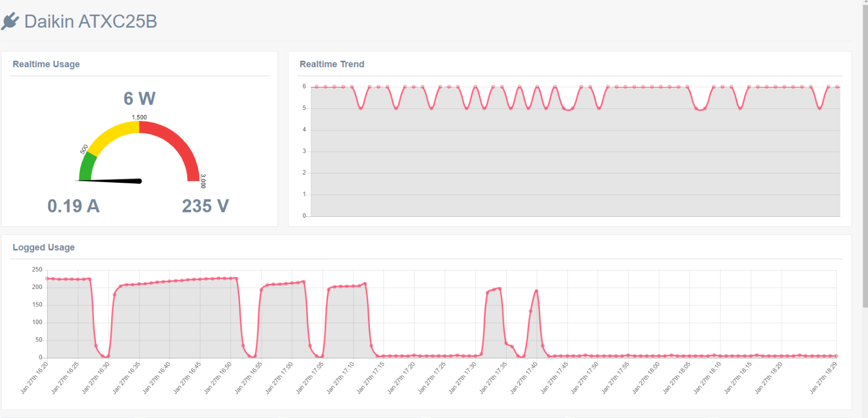The width and height of the screenshot is (868, 418).
Task: Click the Realtime Trend panel heading
Action: 332,64
